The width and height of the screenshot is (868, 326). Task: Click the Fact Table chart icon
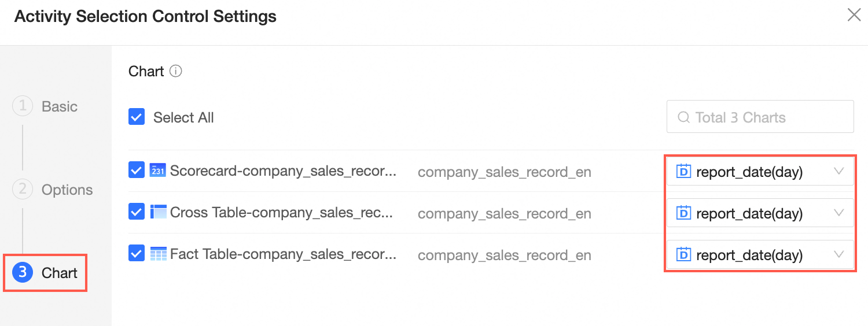pyautogui.click(x=157, y=254)
